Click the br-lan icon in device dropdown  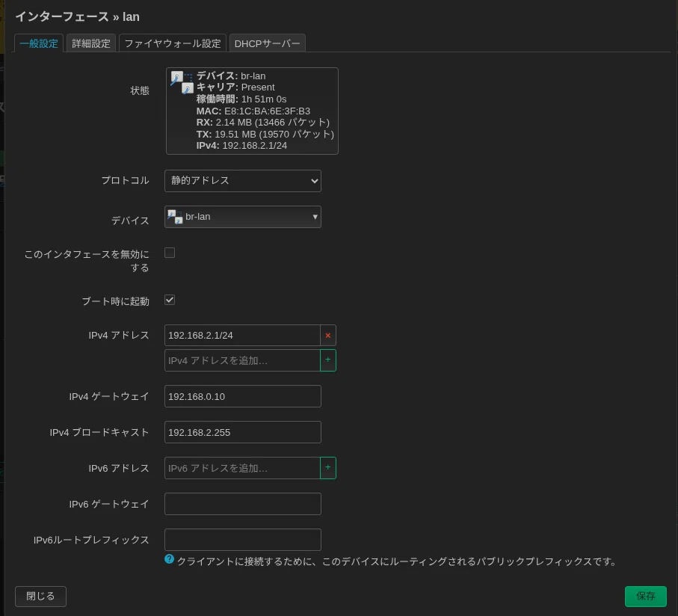(175, 217)
